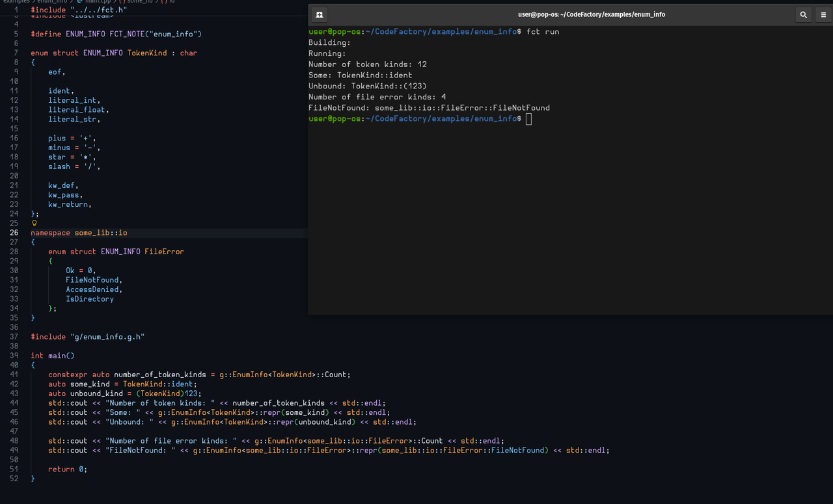
Task: Click the 'Running:' output line in the terminal
Action: point(327,53)
